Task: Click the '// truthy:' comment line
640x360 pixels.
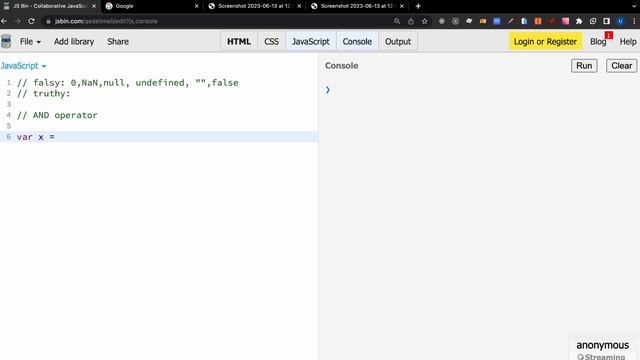Action: 44,93
